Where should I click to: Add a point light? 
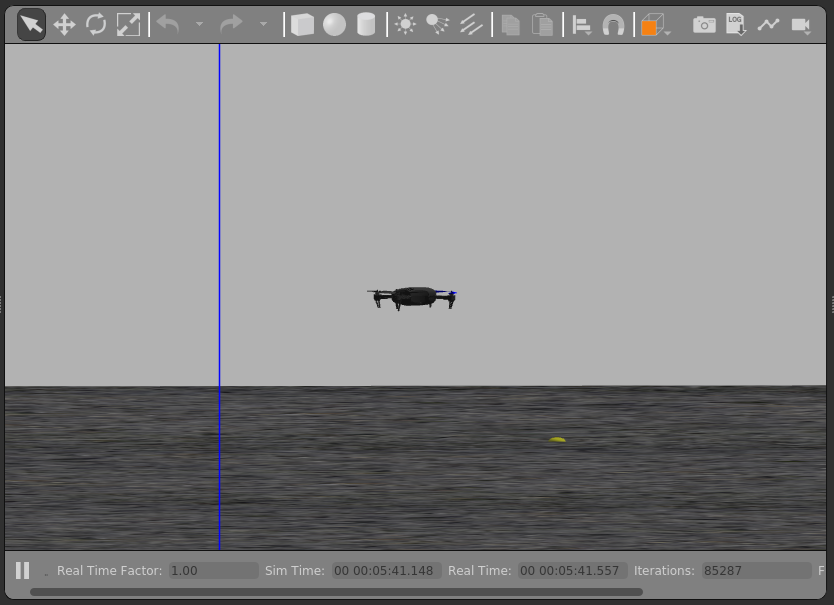click(405, 25)
